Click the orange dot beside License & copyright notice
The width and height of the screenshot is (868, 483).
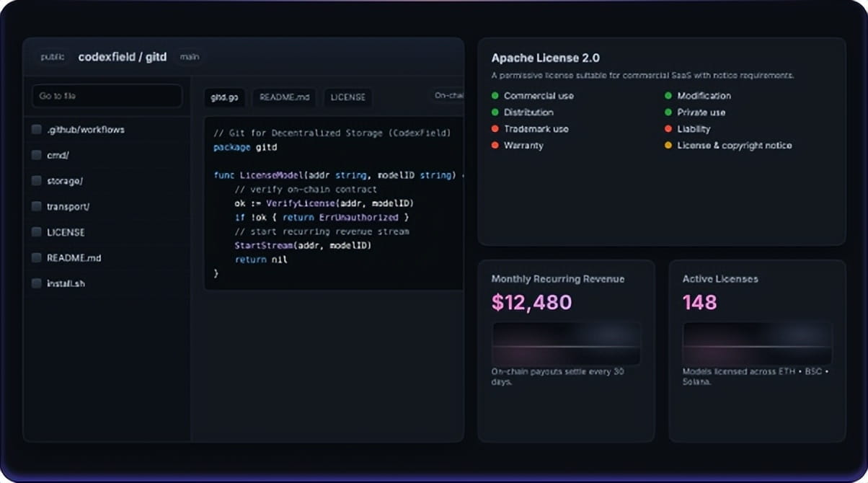click(668, 146)
